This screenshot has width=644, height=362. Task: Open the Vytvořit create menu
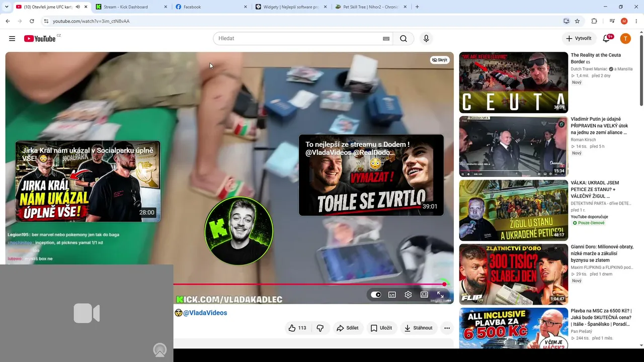point(579,39)
